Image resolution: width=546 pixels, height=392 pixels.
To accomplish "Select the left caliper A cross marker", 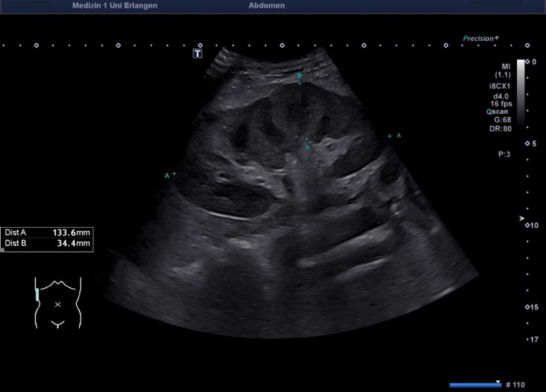I will (x=175, y=174).
